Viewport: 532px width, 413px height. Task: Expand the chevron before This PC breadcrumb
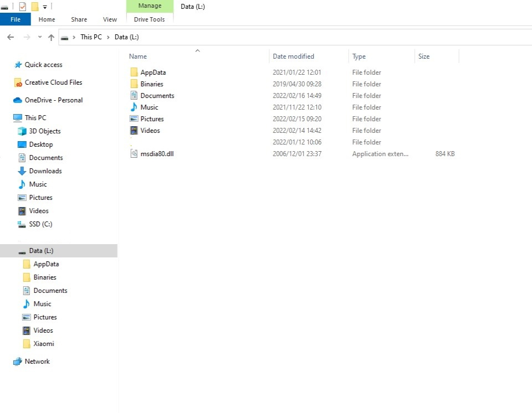tap(74, 37)
